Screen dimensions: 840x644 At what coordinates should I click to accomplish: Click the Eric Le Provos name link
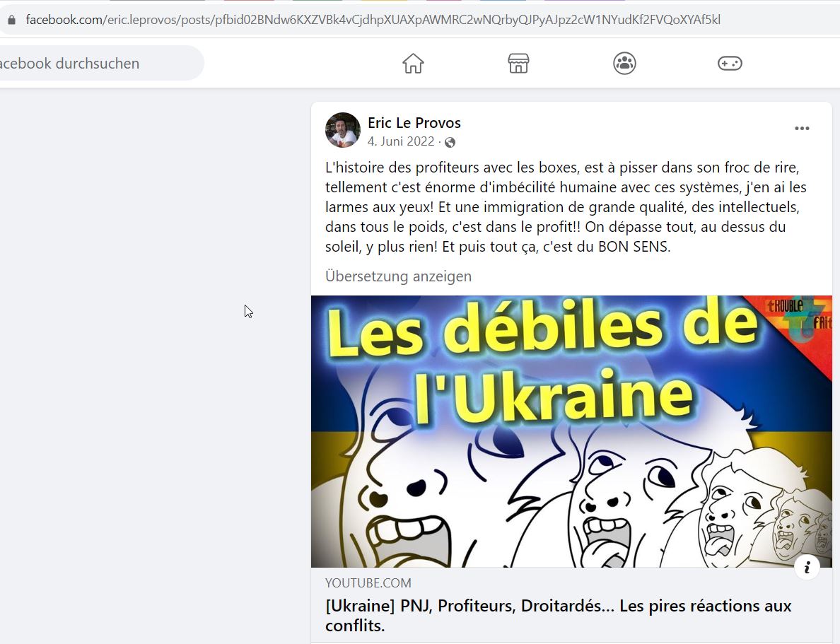tap(414, 123)
